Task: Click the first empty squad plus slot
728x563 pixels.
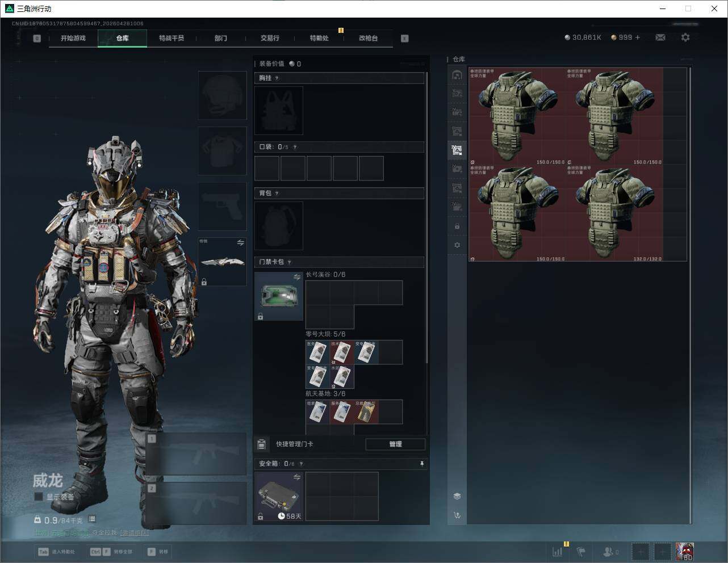Action: [640, 552]
